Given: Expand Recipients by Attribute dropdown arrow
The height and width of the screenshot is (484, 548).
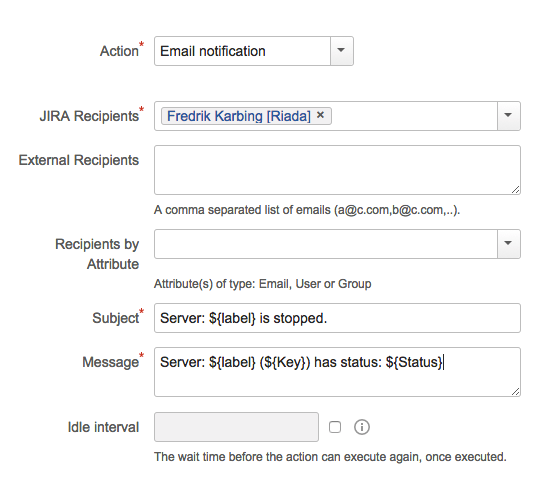Looking at the screenshot, I should [x=509, y=244].
